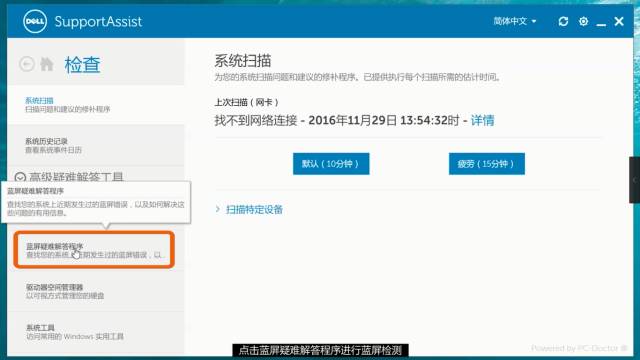Image resolution: width=640 pixels, height=360 pixels.
Task: Click the 系统扫描 main heading
Action: [243, 61]
